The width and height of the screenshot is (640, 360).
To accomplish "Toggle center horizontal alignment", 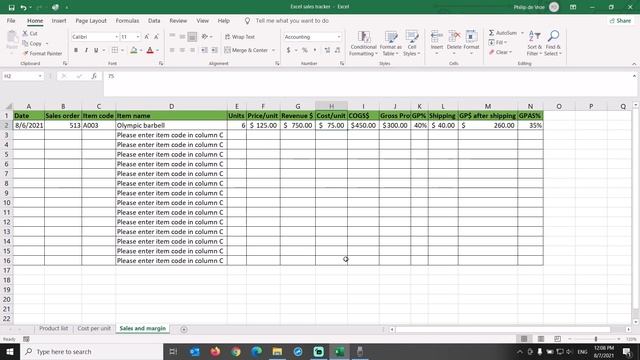I will coord(182,50).
